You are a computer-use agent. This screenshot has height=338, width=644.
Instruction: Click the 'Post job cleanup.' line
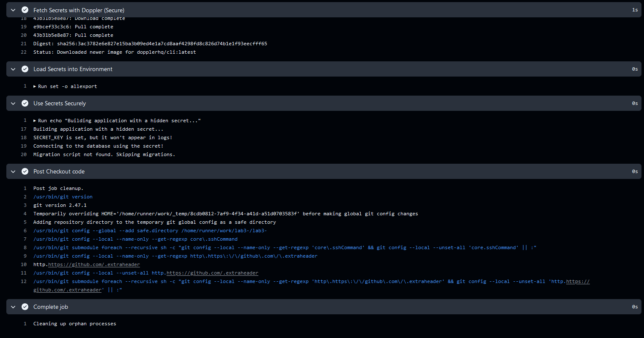coord(58,188)
